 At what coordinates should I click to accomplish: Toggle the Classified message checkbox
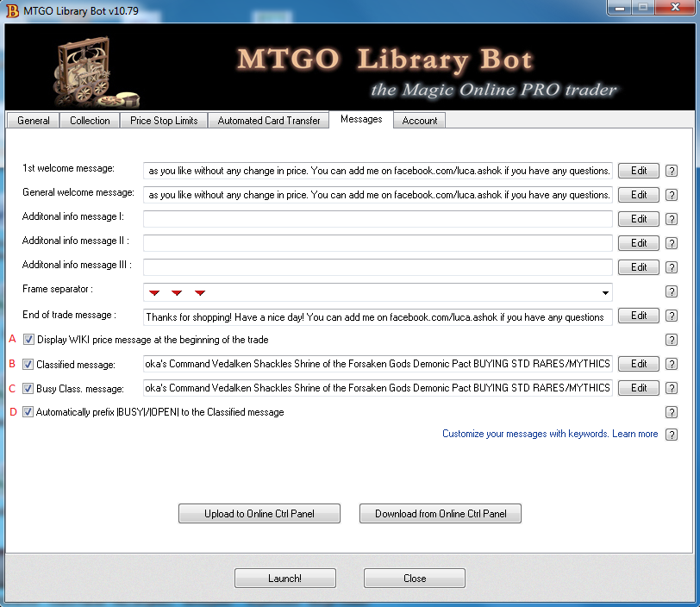(28, 364)
